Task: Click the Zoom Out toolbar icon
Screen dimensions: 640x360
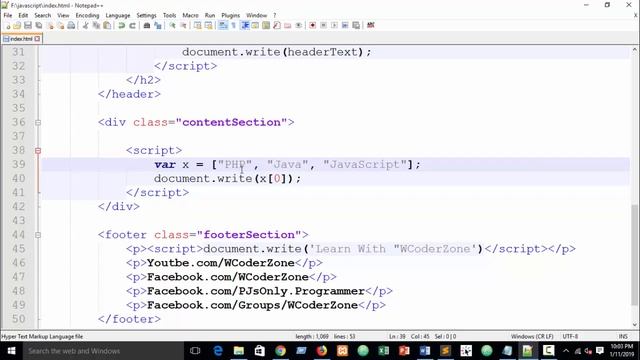Action: coord(183,26)
